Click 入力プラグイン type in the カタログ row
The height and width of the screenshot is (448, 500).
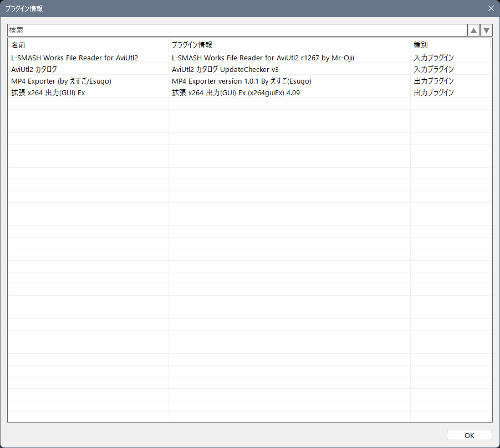click(433, 69)
